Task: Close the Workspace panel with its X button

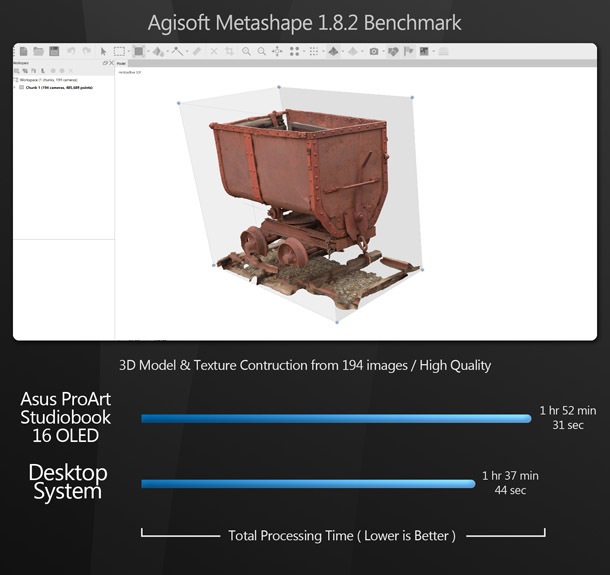Action: tap(111, 63)
